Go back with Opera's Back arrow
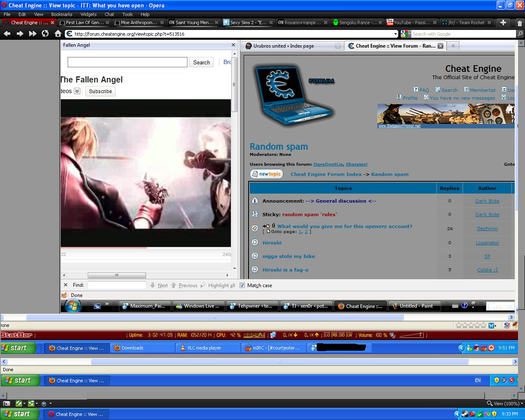Image resolution: width=525 pixels, height=420 pixels. (x=7, y=34)
